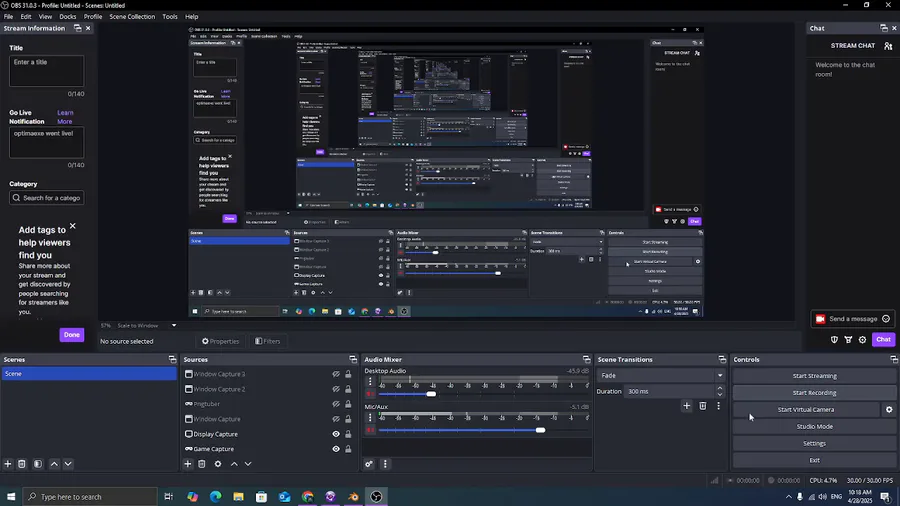Move source up in Sources panel

pyautogui.click(x=234, y=464)
